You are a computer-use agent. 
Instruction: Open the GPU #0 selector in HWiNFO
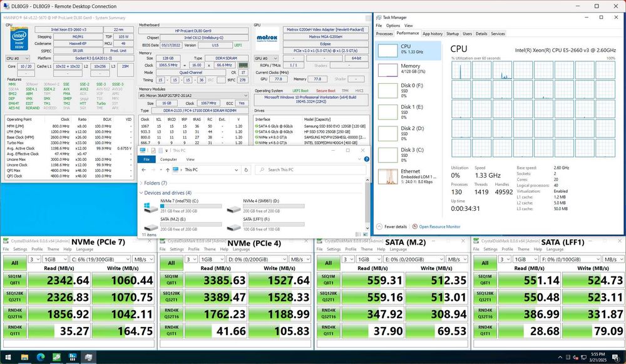[x=266, y=58]
